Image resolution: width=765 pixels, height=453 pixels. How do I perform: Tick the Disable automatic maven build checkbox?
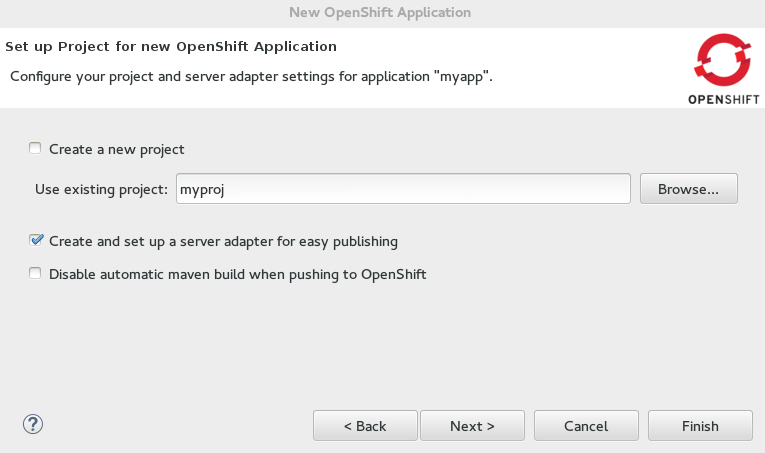click(x=35, y=273)
